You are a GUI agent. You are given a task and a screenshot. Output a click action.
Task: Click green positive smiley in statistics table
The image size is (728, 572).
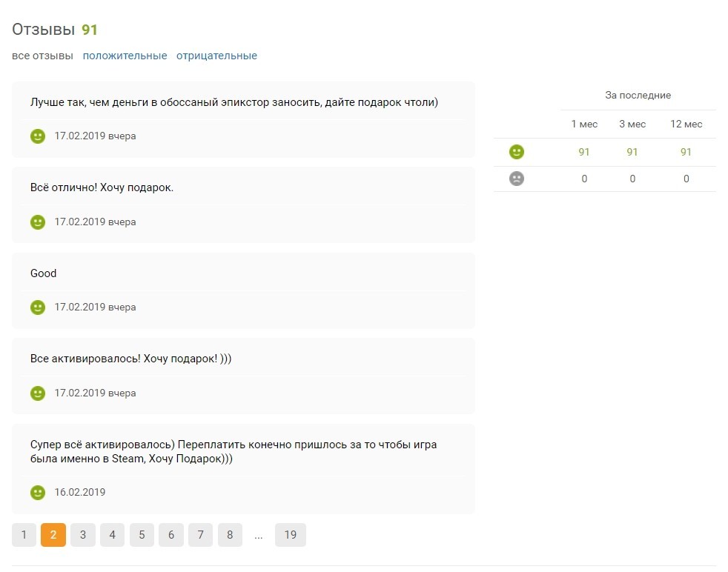(x=516, y=152)
